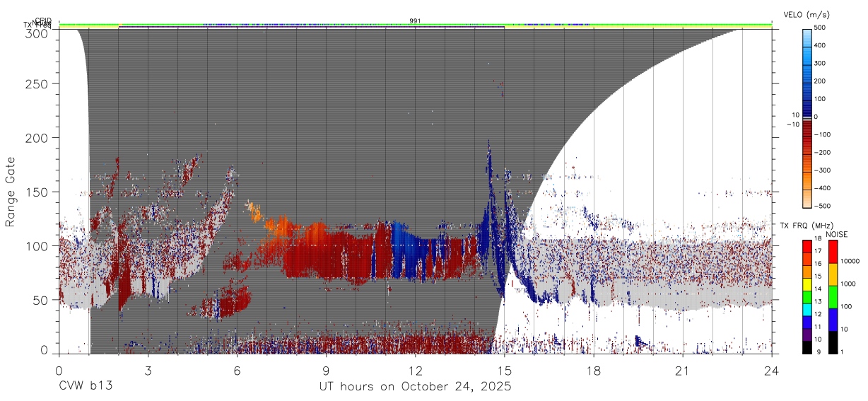
Task: Click the 991 CPID value above the plot
Action: tap(416, 21)
